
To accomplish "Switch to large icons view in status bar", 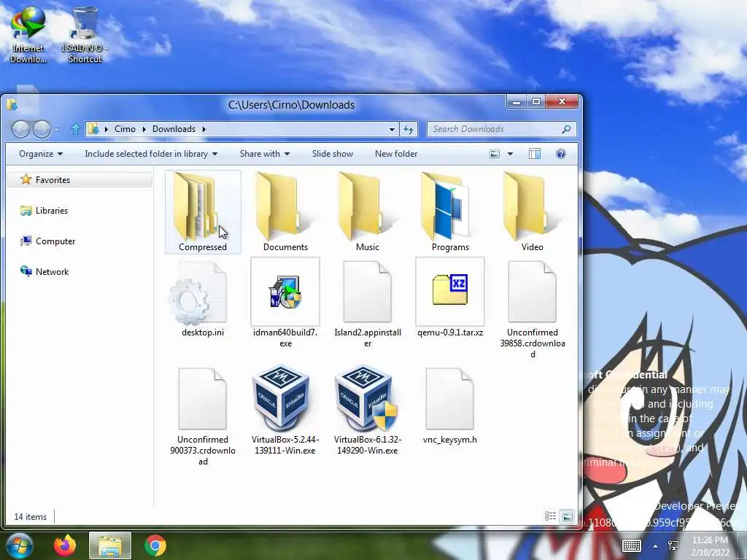I will point(567,516).
